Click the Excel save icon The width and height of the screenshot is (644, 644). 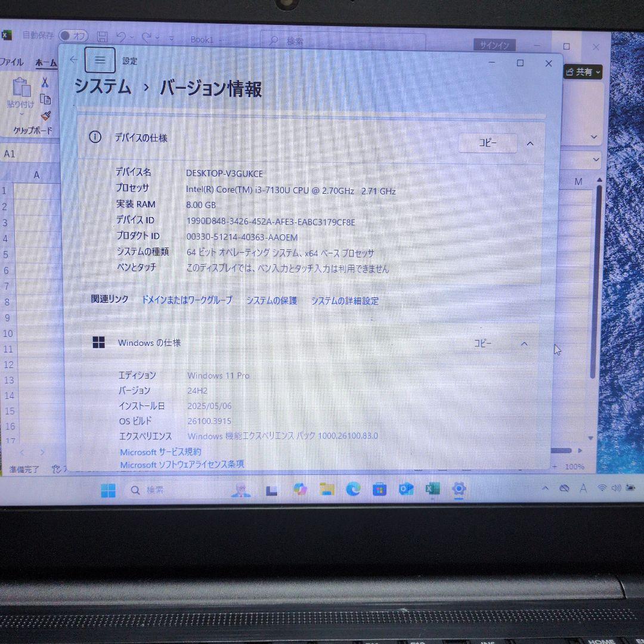point(103,37)
